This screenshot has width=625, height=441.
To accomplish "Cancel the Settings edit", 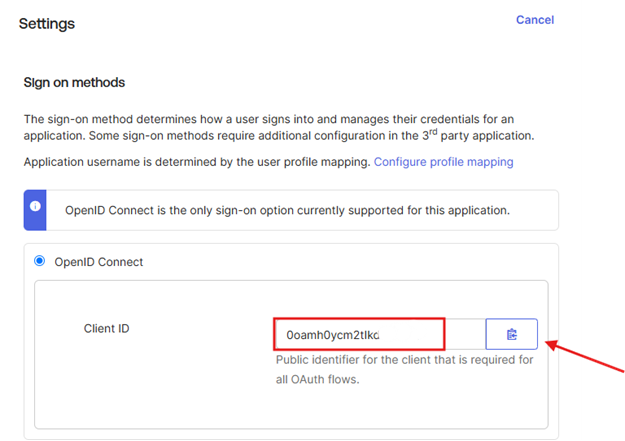I will [x=534, y=20].
